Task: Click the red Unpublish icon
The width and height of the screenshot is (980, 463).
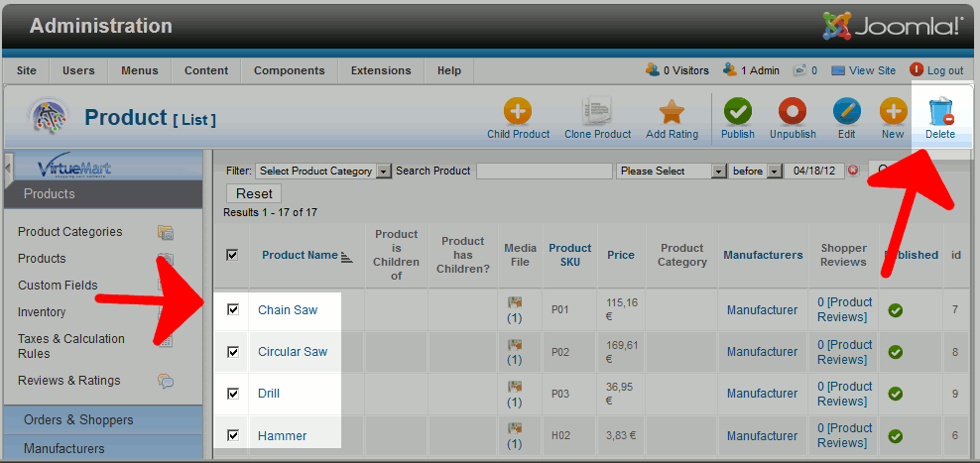Action: (793, 110)
